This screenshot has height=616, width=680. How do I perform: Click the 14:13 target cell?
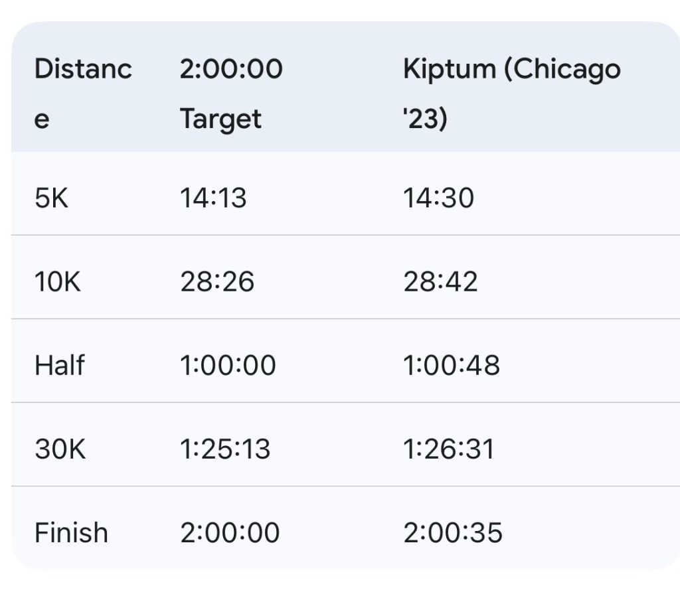213,198
